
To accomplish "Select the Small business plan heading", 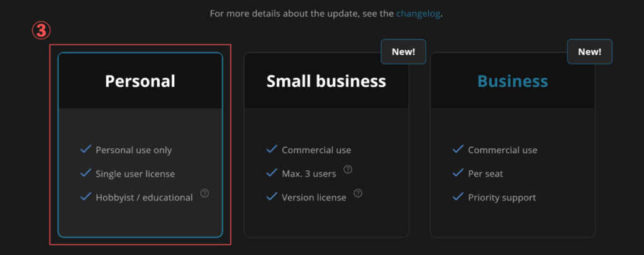I will (326, 81).
